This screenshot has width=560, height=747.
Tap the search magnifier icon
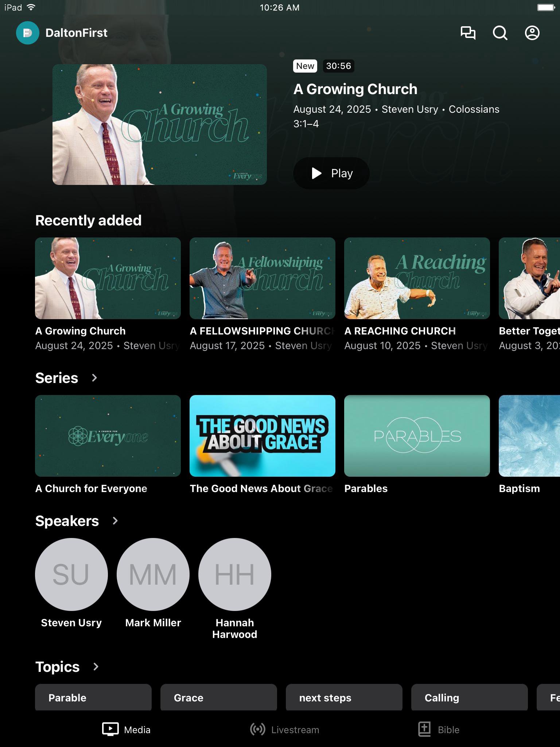click(x=500, y=33)
